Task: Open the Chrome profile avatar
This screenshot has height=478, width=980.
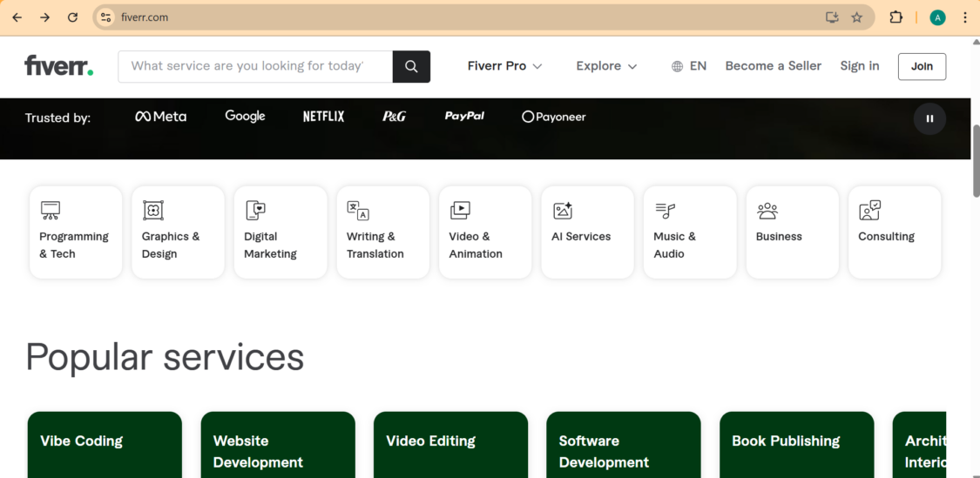Action: (x=936, y=17)
